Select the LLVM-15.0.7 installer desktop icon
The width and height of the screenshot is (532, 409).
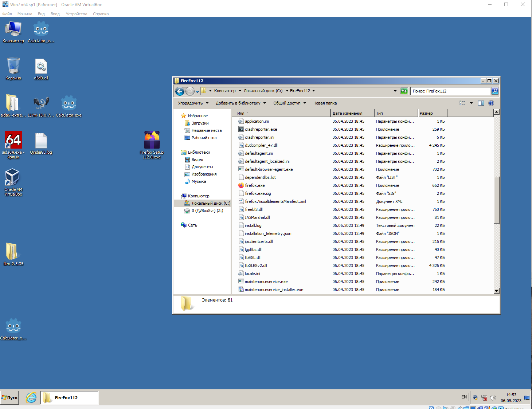coord(41,106)
